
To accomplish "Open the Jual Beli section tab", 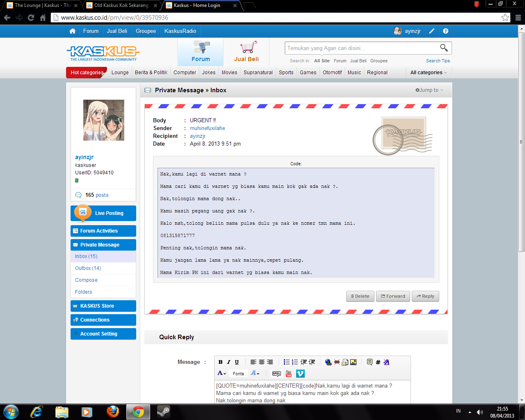I will point(247,52).
